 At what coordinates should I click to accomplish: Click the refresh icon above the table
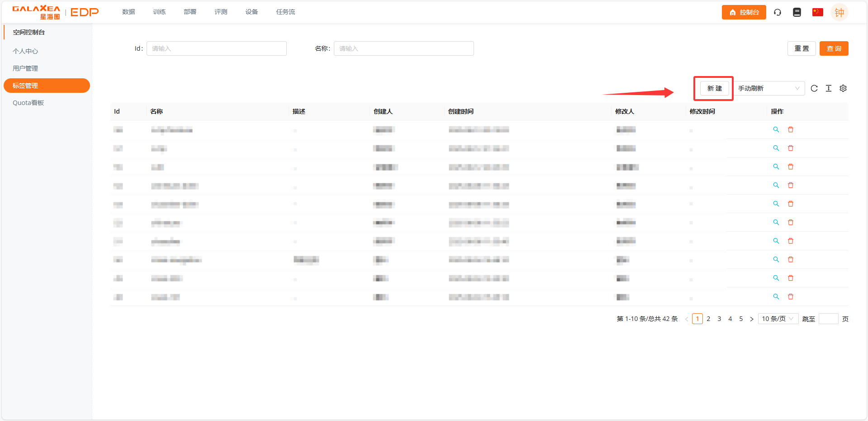[x=814, y=88]
